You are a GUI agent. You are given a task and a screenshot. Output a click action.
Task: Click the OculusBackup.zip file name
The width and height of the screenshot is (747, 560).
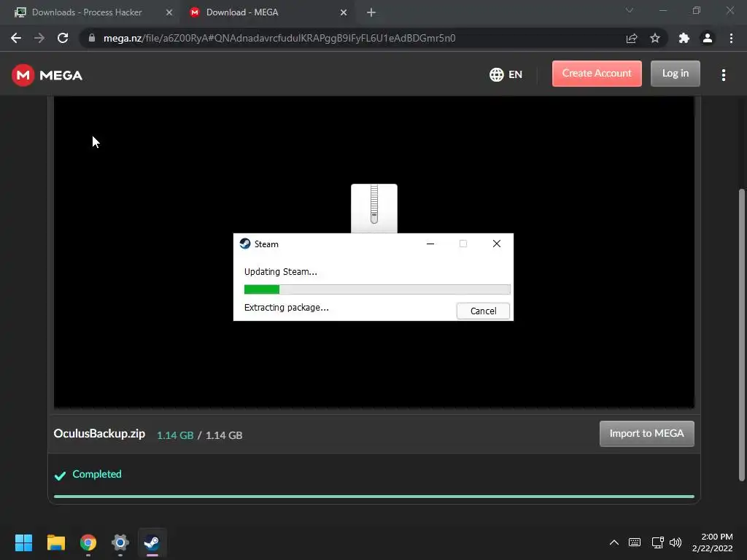pos(99,434)
